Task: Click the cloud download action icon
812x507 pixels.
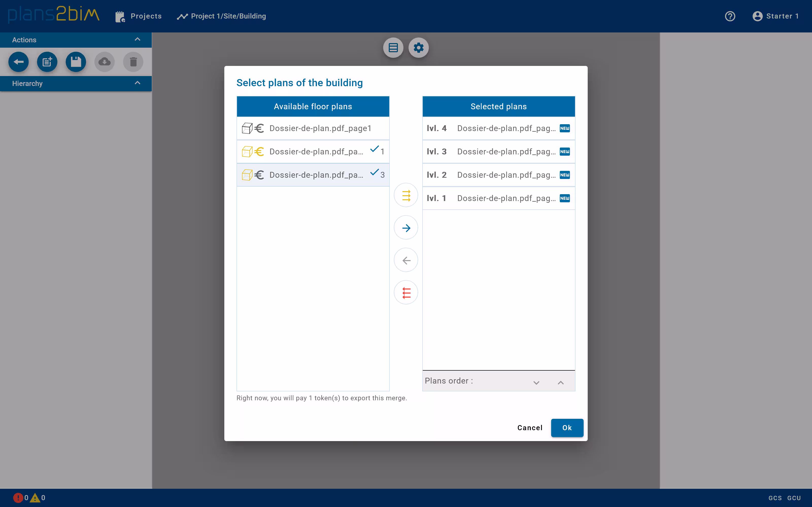Action: click(104, 62)
